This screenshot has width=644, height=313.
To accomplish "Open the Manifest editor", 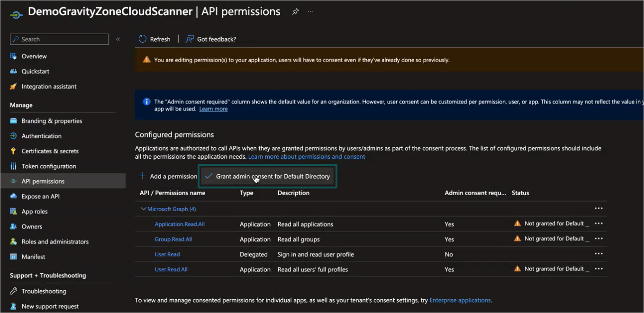I will pos(32,257).
